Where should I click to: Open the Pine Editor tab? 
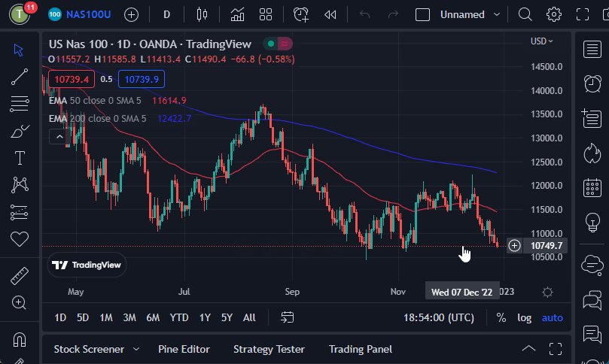point(184,349)
